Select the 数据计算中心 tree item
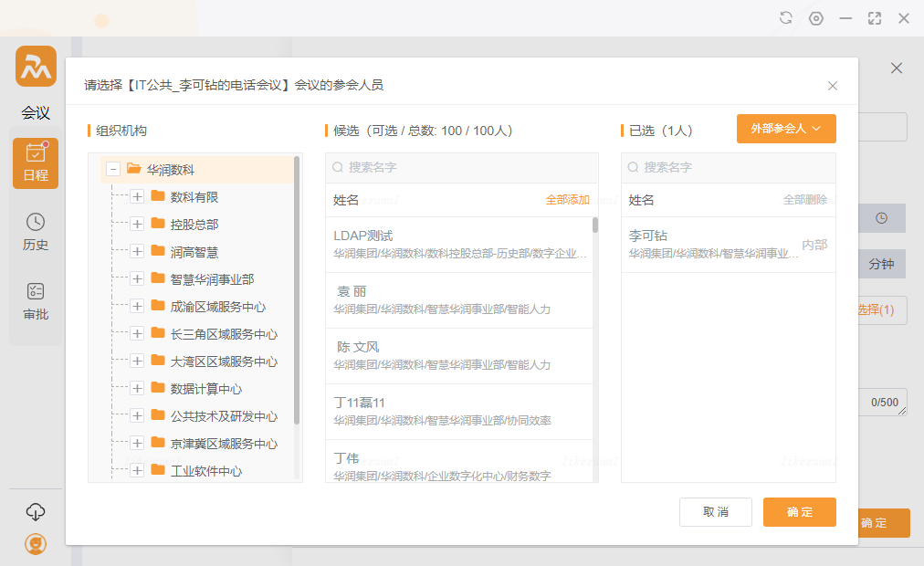This screenshot has height=566, width=924. [x=205, y=389]
